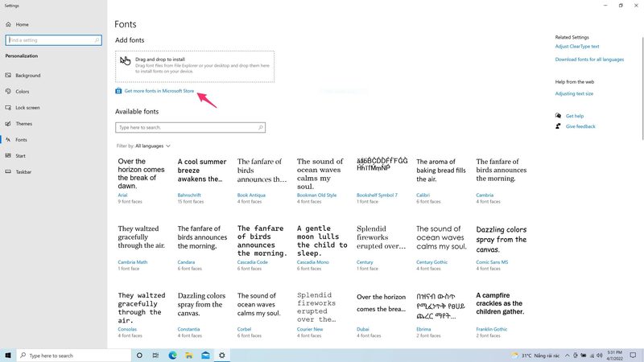Click the Microsoft Store bag icon
This screenshot has width=644, height=362.
click(118, 91)
